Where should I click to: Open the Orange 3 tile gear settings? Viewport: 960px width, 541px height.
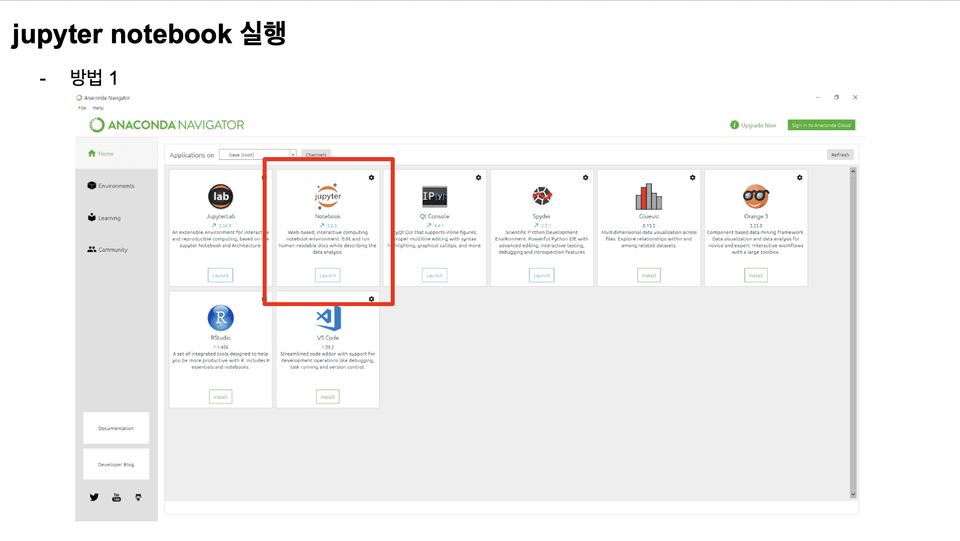800,177
